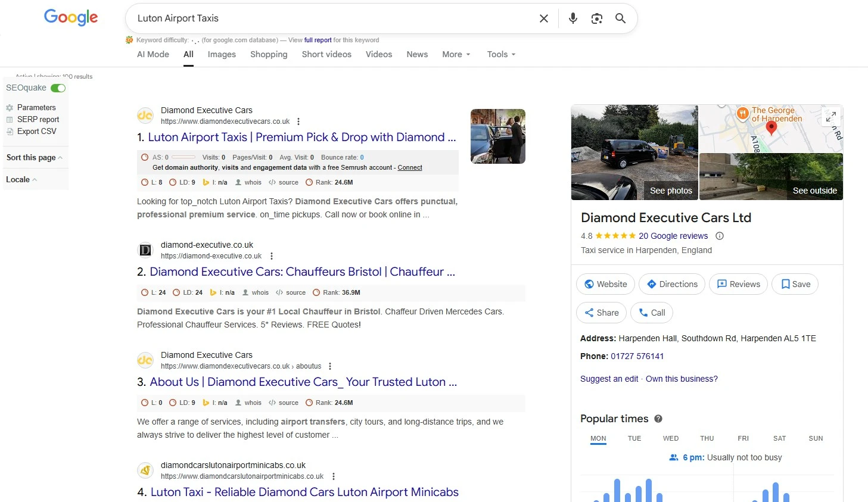Click source link under result 2

coord(295,292)
